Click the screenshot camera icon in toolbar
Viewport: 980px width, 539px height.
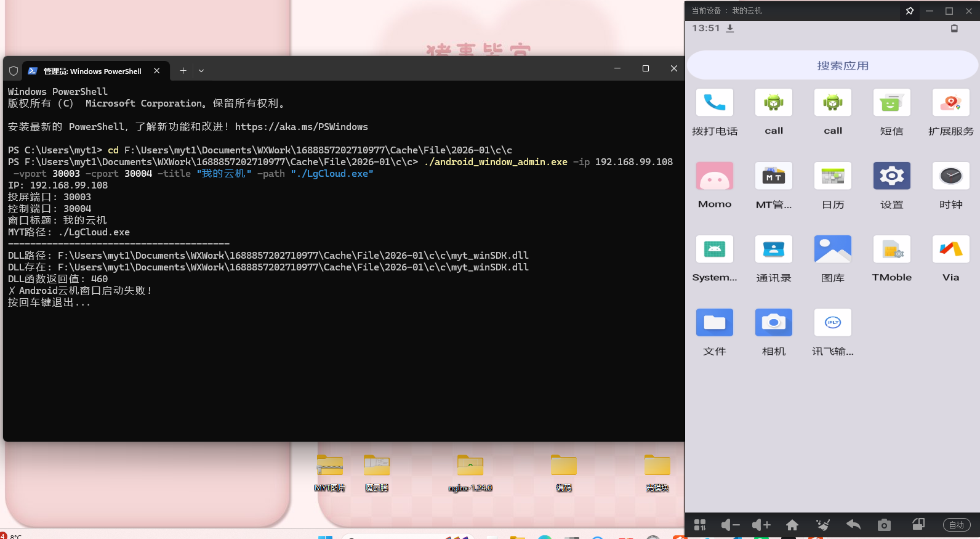pos(884,525)
